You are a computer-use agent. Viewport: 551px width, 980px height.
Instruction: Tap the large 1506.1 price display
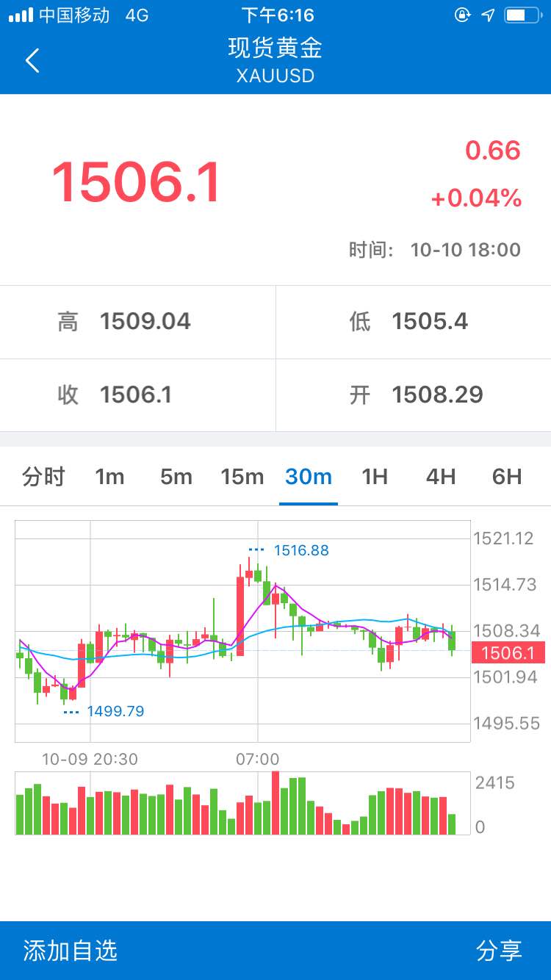136,182
